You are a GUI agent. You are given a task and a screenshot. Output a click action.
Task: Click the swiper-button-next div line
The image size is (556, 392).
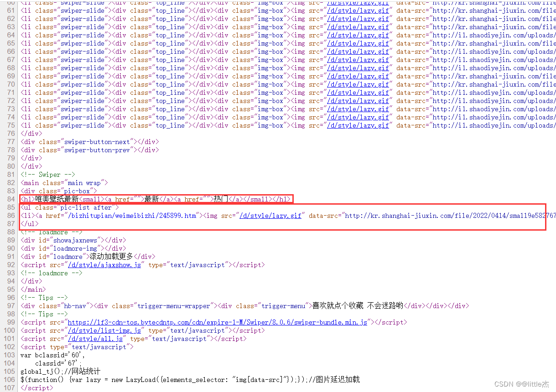pos(89,142)
